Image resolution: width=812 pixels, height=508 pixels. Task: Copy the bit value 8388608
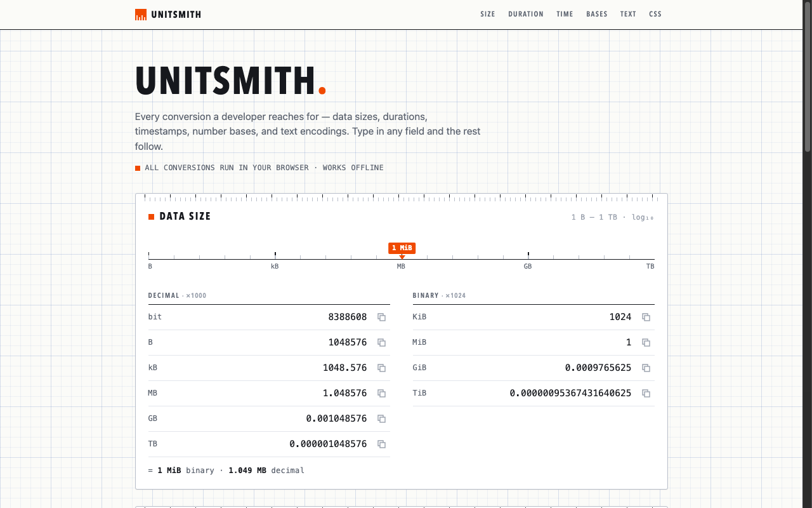point(381,317)
